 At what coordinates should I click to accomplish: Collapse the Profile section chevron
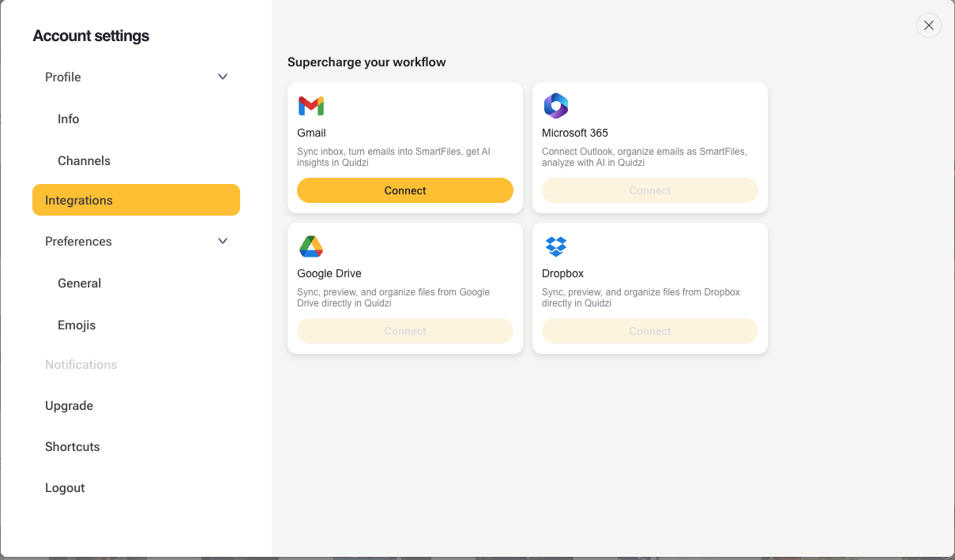pos(223,77)
